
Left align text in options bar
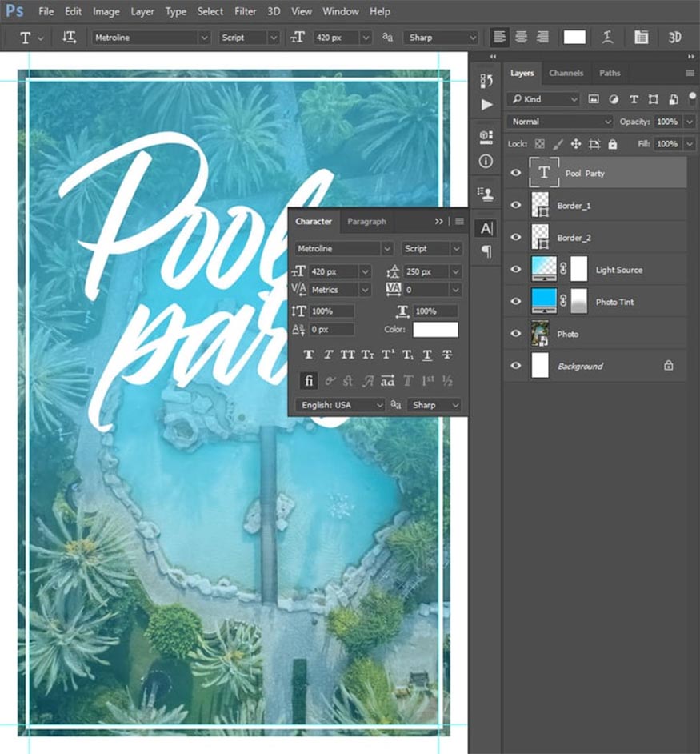click(499, 37)
